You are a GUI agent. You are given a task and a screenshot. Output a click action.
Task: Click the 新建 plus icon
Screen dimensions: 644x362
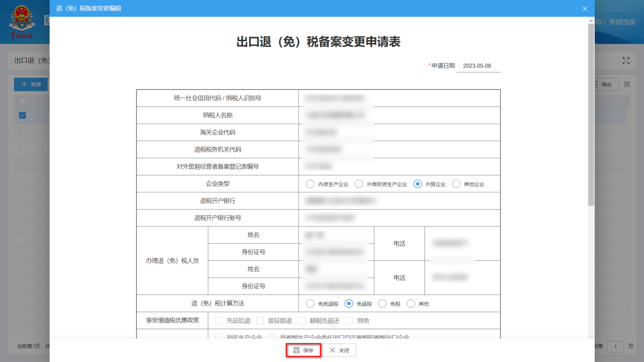pos(24,84)
